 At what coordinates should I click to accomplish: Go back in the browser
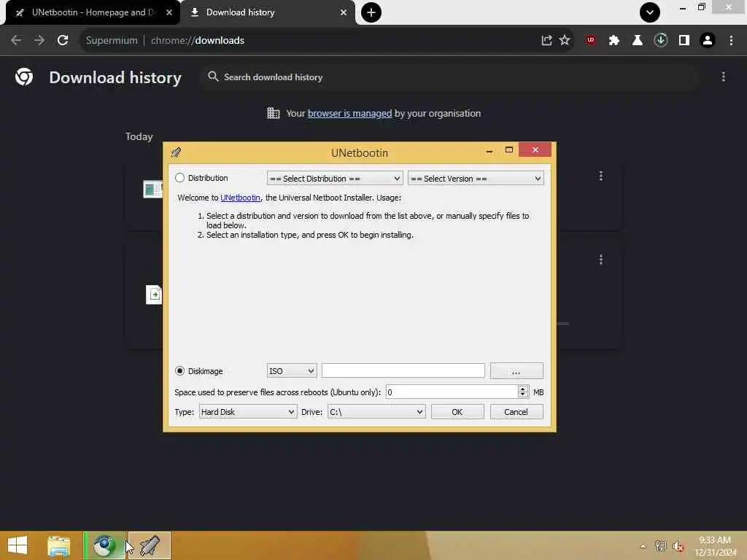pyautogui.click(x=16, y=41)
